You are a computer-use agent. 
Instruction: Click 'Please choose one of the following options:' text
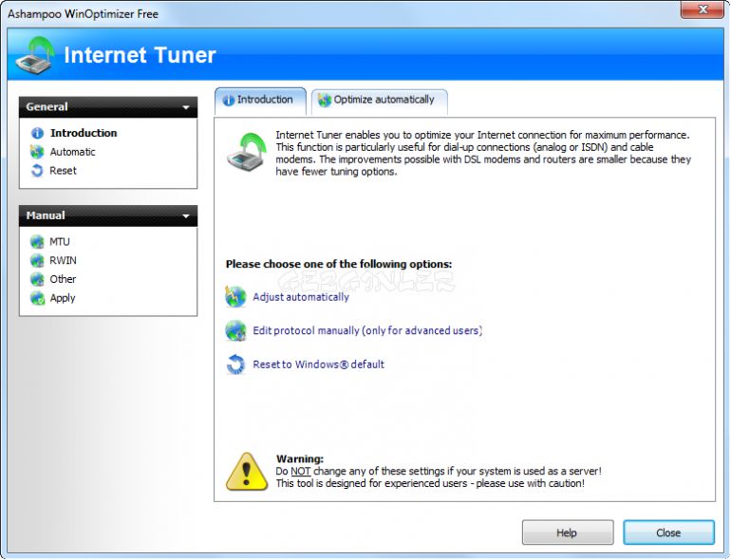click(339, 264)
